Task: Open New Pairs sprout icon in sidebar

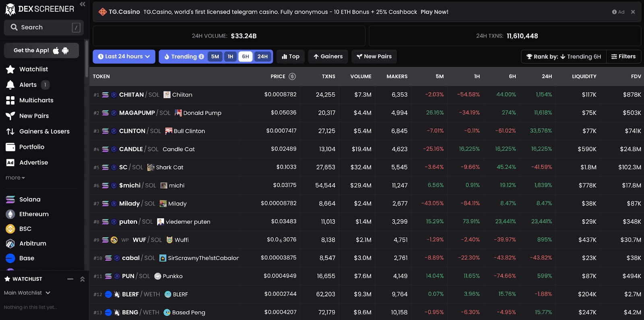Action: click(x=10, y=116)
